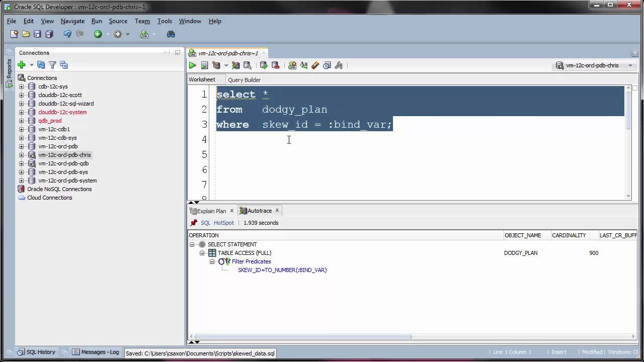The height and width of the screenshot is (362, 644).
Task: Rollback changes with the rollback icon
Action: coord(275,65)
